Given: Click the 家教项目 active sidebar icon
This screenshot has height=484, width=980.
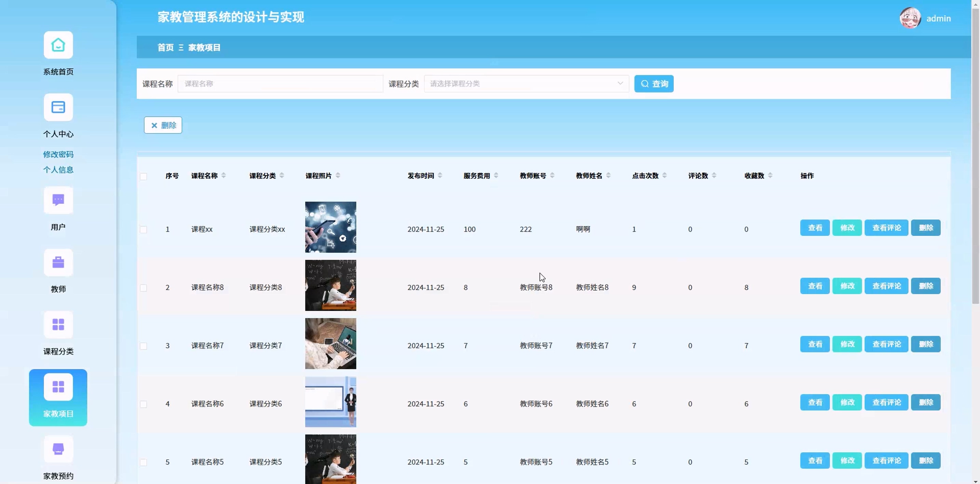Looking at the screenshot, I should tap(58, 387).
